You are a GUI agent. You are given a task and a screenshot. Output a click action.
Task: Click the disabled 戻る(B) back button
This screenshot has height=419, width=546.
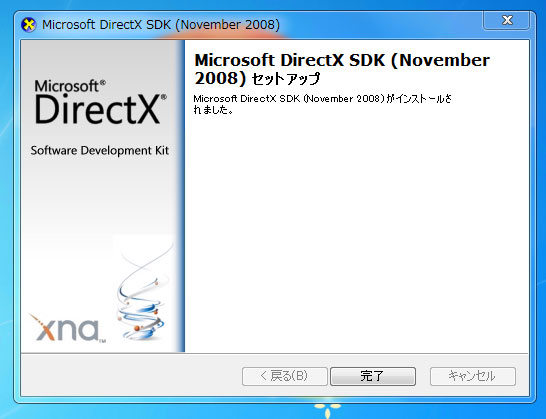pos(284,376)
